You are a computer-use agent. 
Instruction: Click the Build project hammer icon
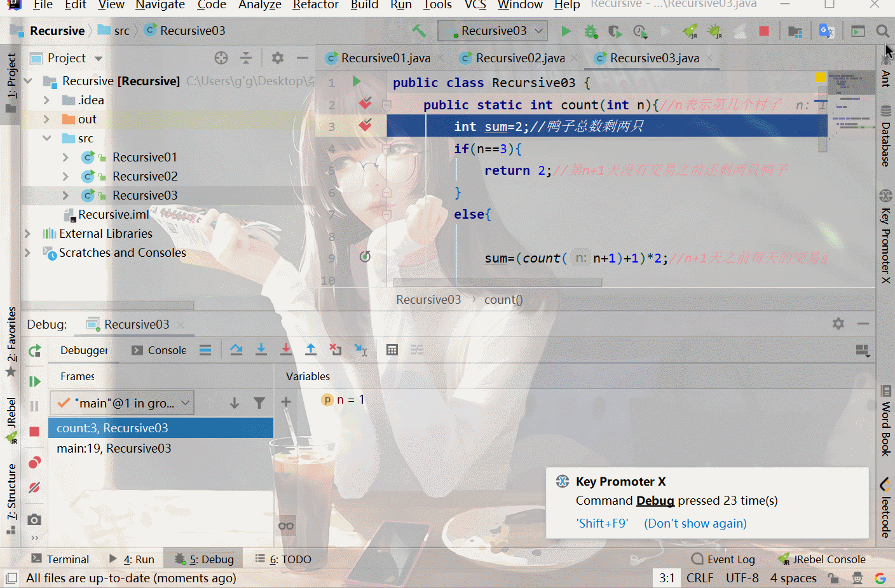coord(419,31)
